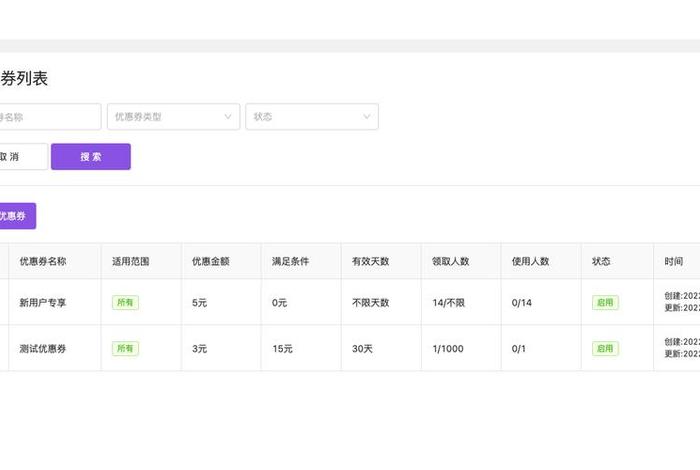Click the 优惠金额 column header
This screenshot has height=470, width=700.
pos(211,261)
